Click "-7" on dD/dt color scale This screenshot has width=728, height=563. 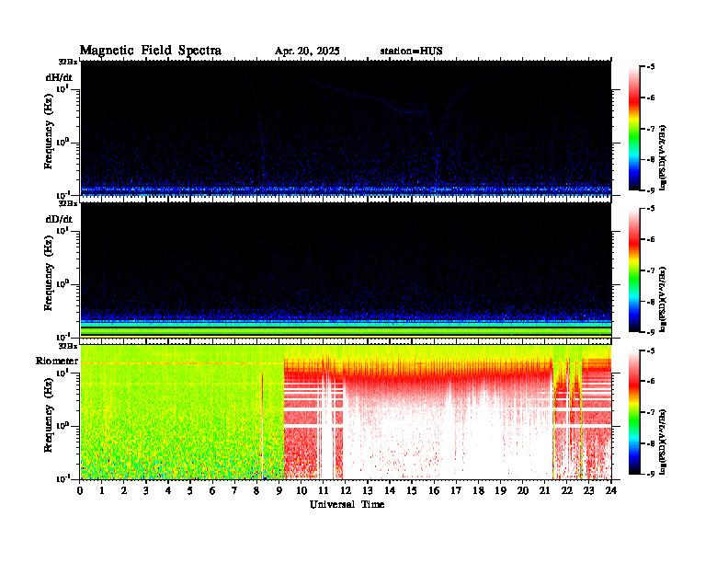click(x=651, y=270)
